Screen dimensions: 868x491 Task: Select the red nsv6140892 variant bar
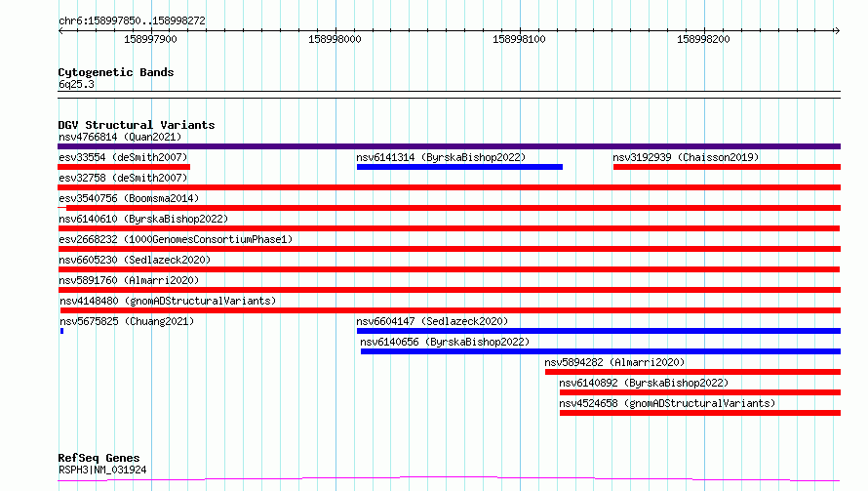click(x=700, y=392)
